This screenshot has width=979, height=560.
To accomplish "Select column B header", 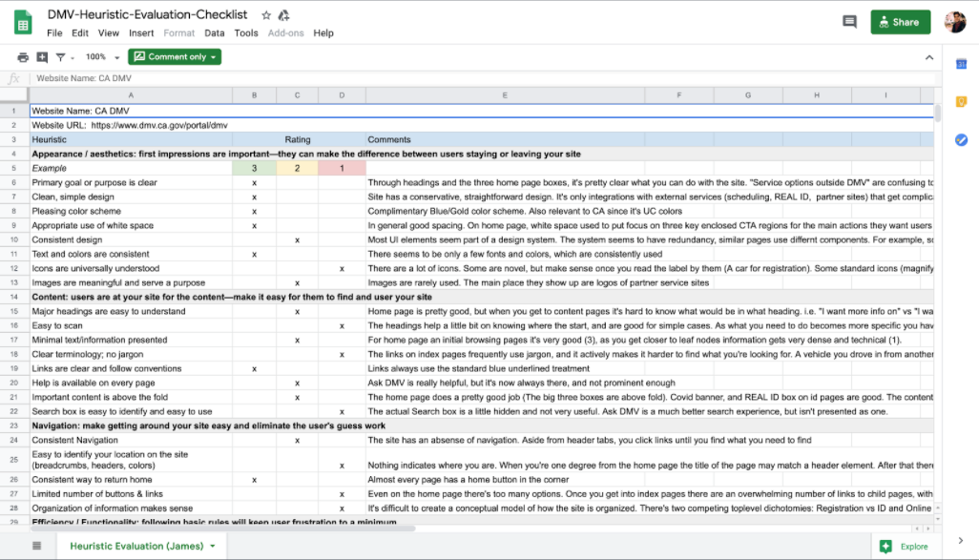I will pos(254,94).
